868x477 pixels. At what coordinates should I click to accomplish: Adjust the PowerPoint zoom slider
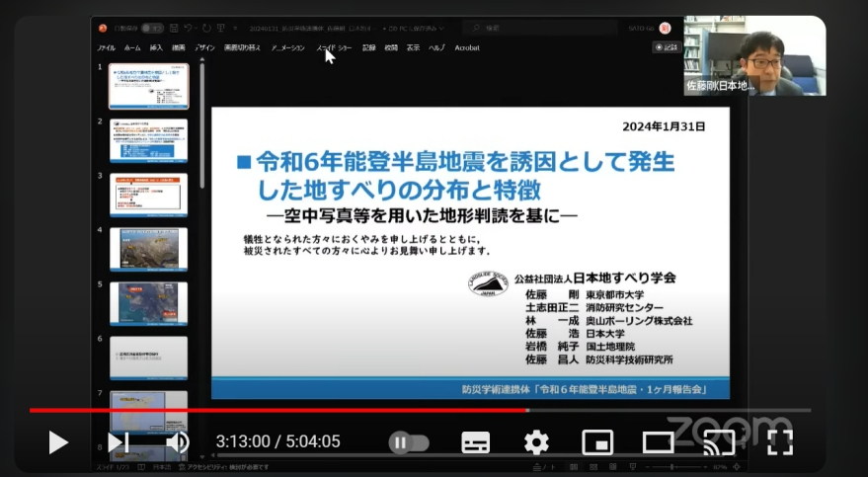pyautogui.click(x=672, y=467)
